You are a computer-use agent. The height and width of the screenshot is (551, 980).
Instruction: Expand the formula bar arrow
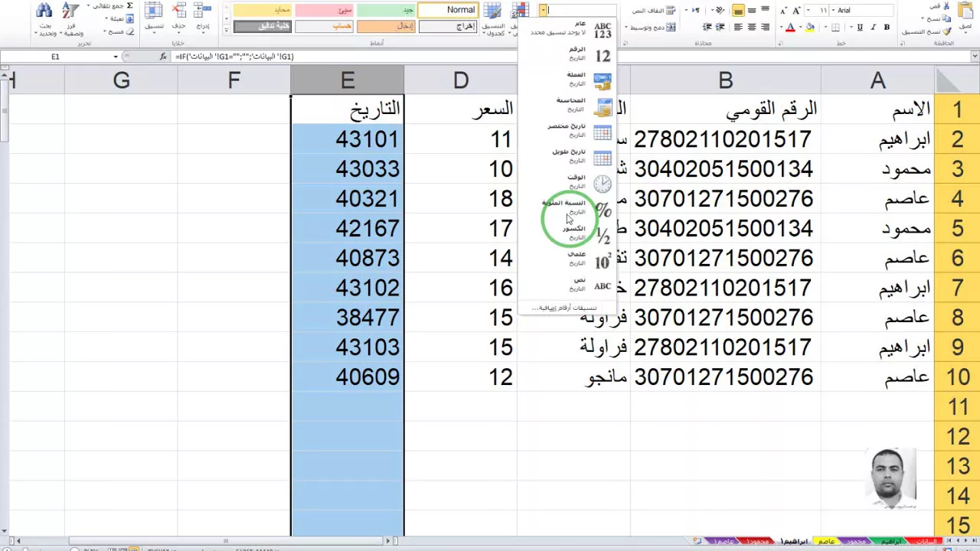(975, 57)
